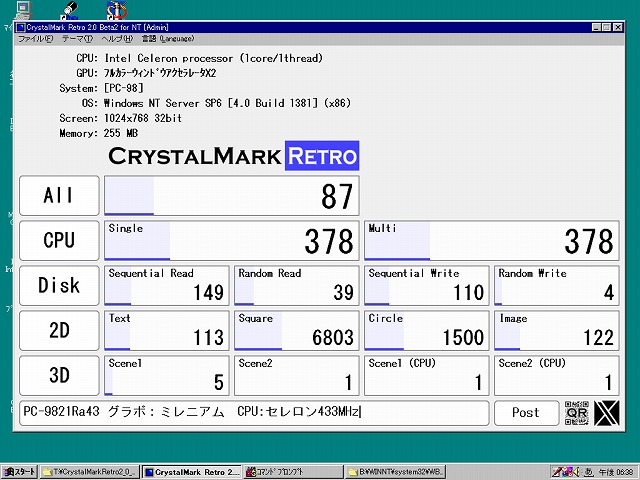This screenshot has height=480, width=640.
Task: Click the CrystalMark window title bar icon
Action: click(x=21, y=27)
